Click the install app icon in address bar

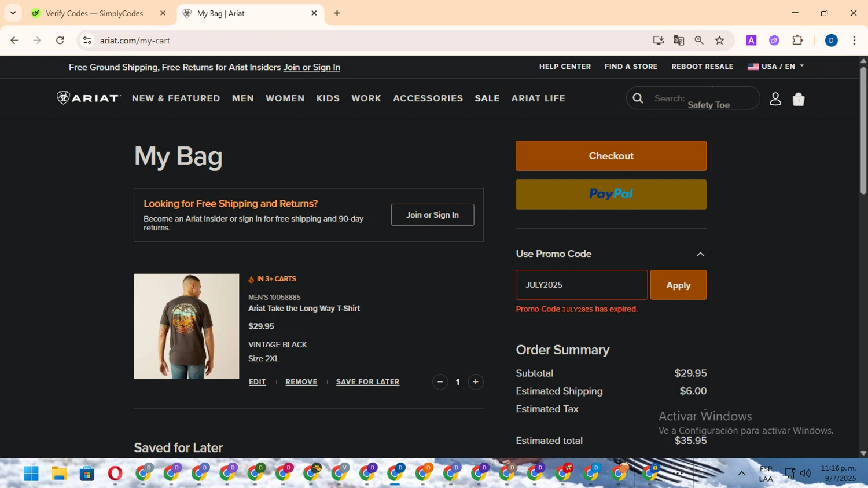click(x=659, y=41)
